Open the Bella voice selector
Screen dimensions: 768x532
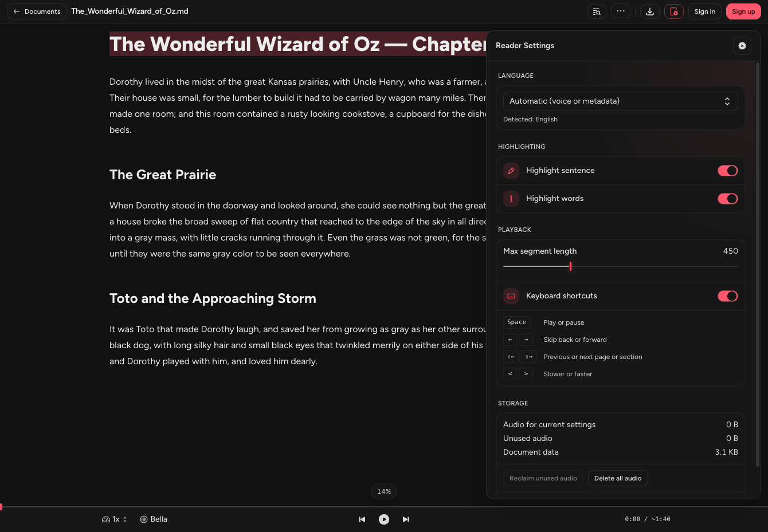coord(154,519)
